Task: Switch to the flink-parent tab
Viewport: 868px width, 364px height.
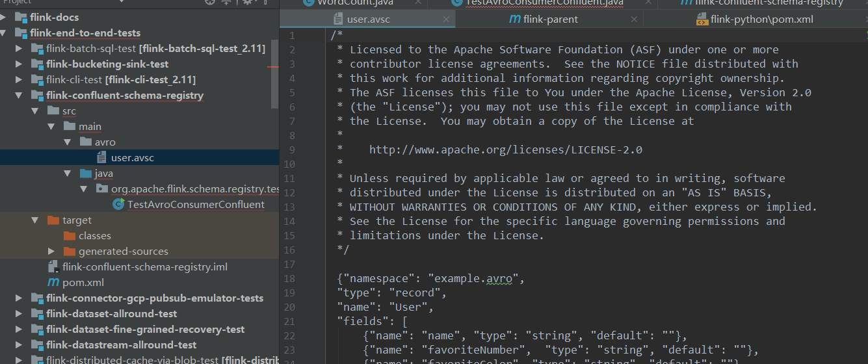Action: click(543, 19)
